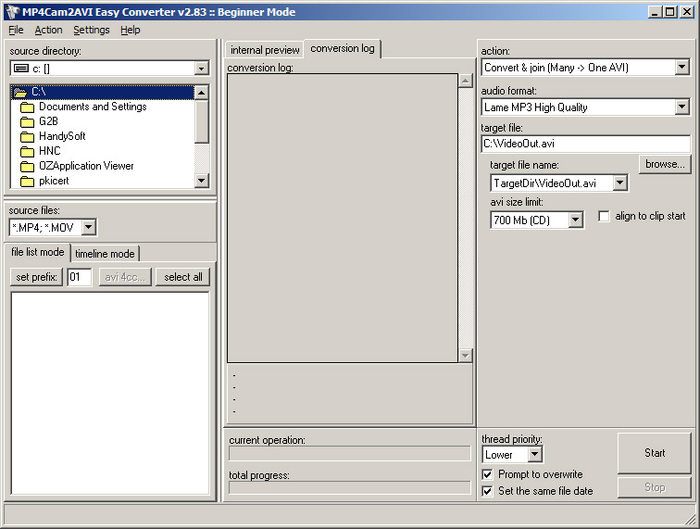Switch to the conversion log tab
Viewport: 700px width, 529px height.
[x=342, y=48]
